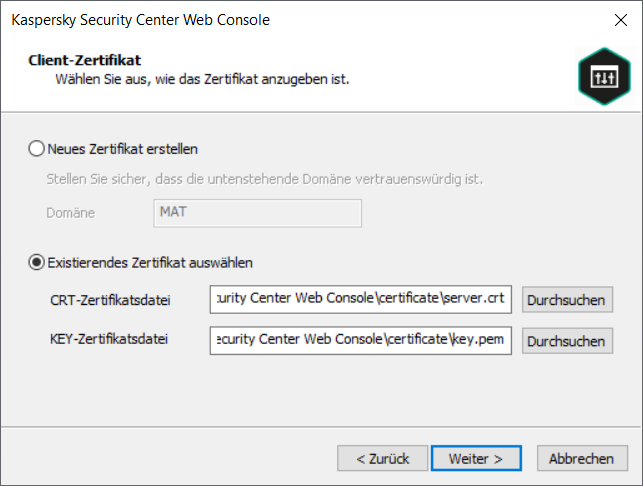Click the 'Domäne' label
The height and width of the screenshot is (486, 643).
pos(71,213)
